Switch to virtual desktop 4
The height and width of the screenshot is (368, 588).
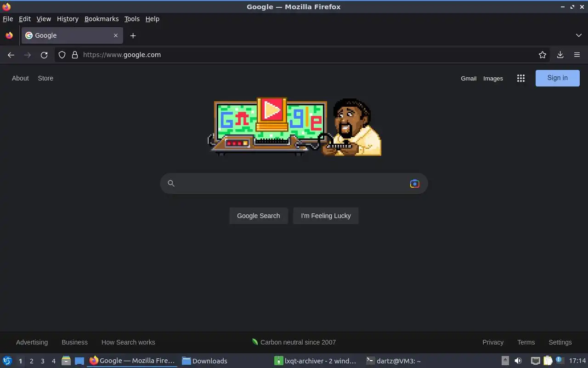point(54,361)
